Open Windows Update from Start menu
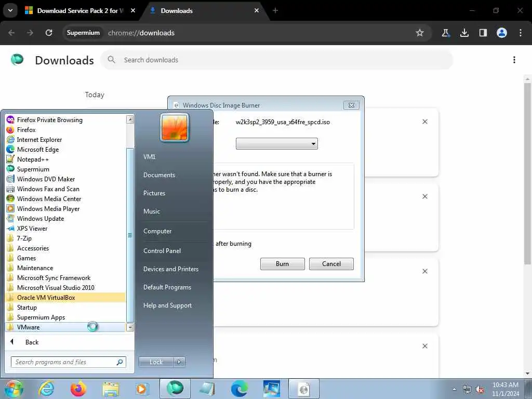This screenshot has height=399, width=532. tap(65, 218)
